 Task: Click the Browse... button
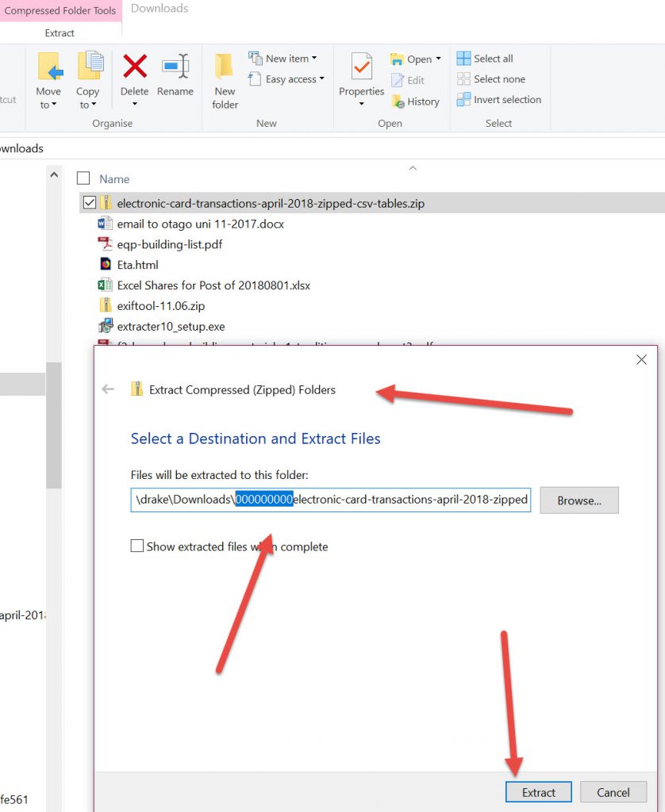(x=579, y=500)
